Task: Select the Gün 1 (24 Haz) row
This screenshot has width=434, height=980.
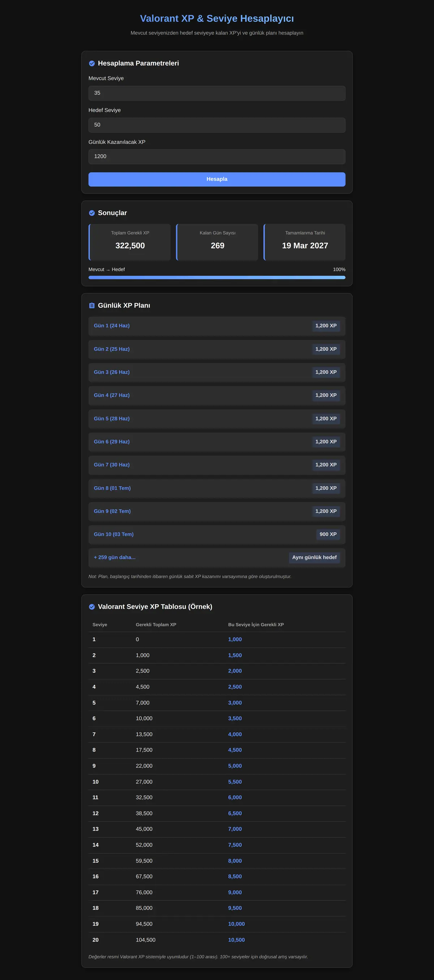Action: (217, 326)
